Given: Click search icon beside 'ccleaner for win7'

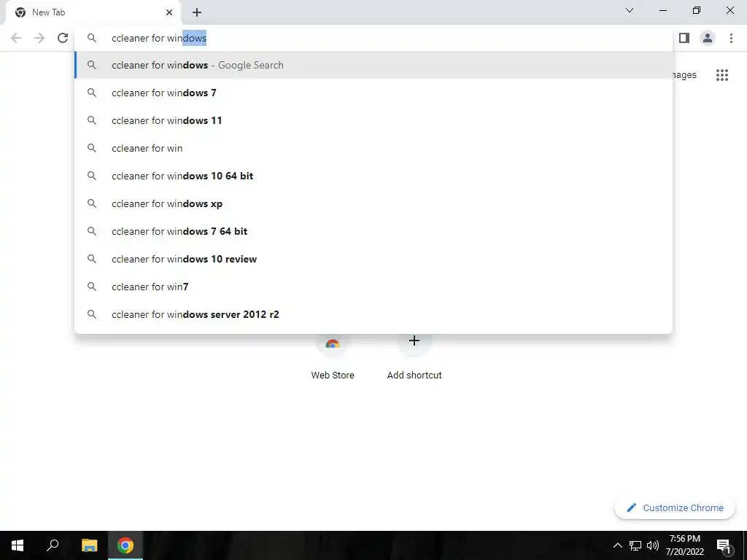Looking at the screenshot, I should point(92,287).
